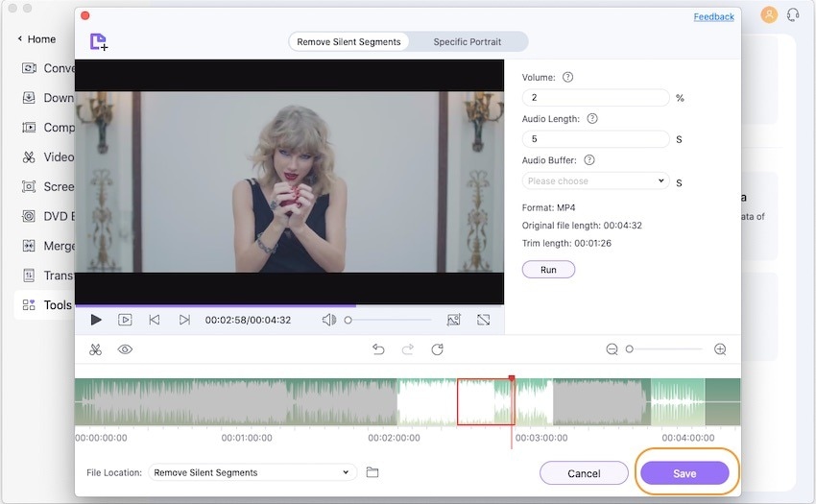Open the Downloader sidebar item
This screenshot has width=816, height=504.
coord(48,98)
